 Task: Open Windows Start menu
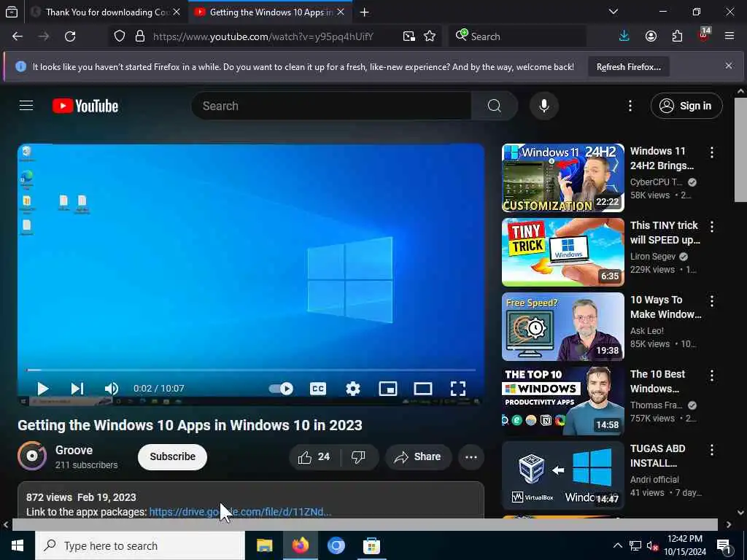[18, 545]
